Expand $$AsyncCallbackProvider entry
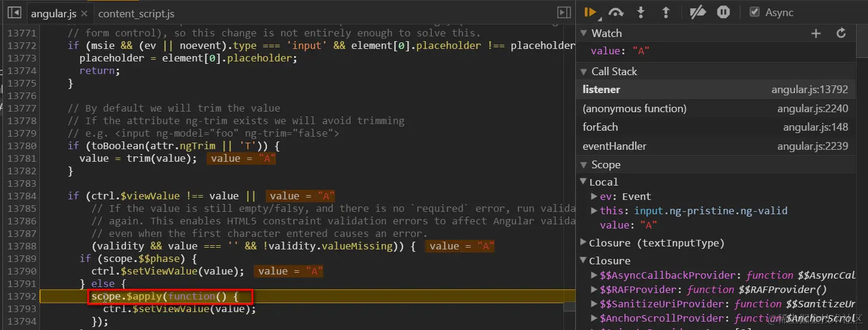 [594, 275]
